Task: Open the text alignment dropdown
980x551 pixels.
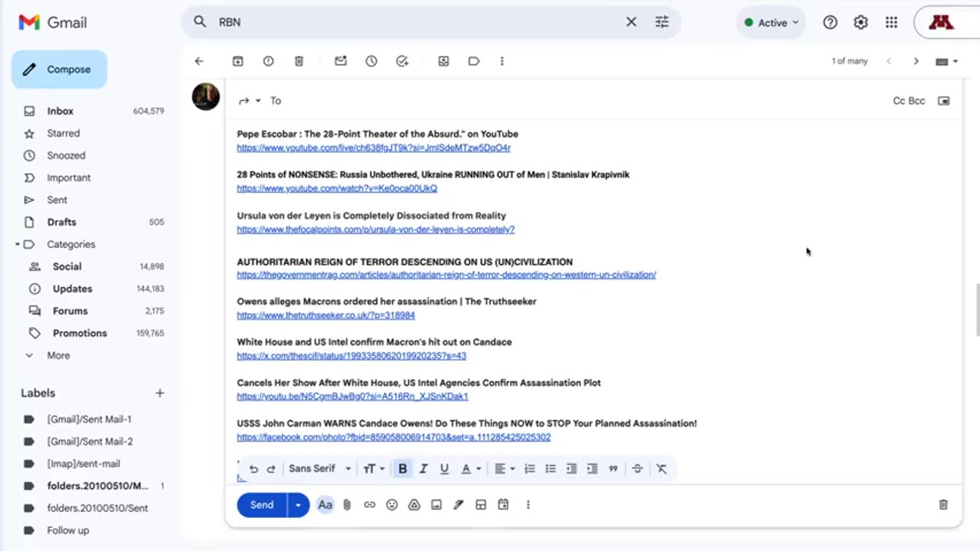Action: [x=504, y=469]
